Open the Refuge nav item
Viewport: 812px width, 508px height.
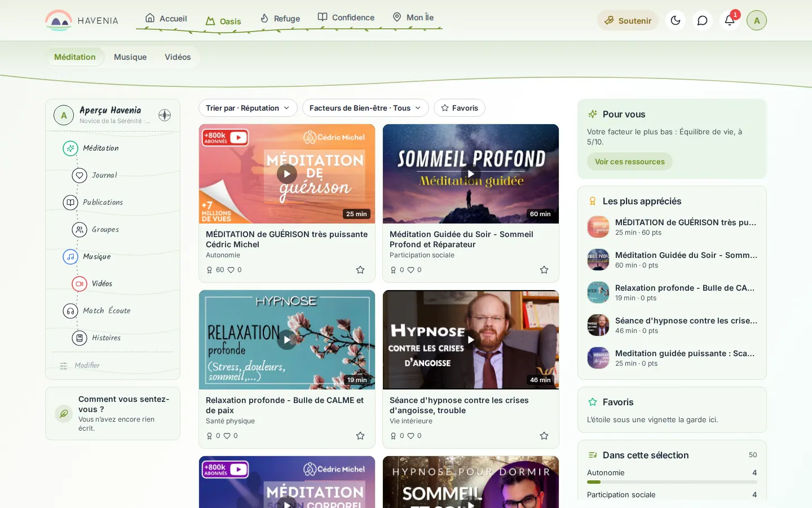tap(280, 19)
